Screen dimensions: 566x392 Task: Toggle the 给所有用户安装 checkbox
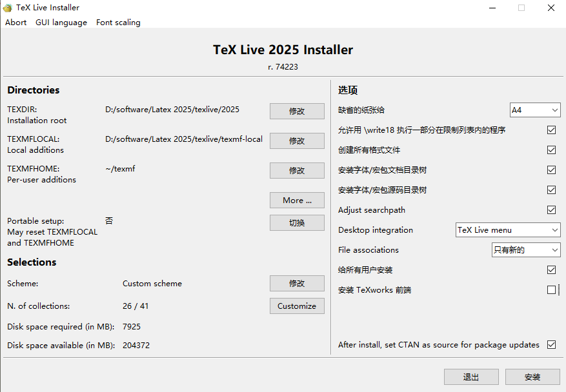coord(551,269)
